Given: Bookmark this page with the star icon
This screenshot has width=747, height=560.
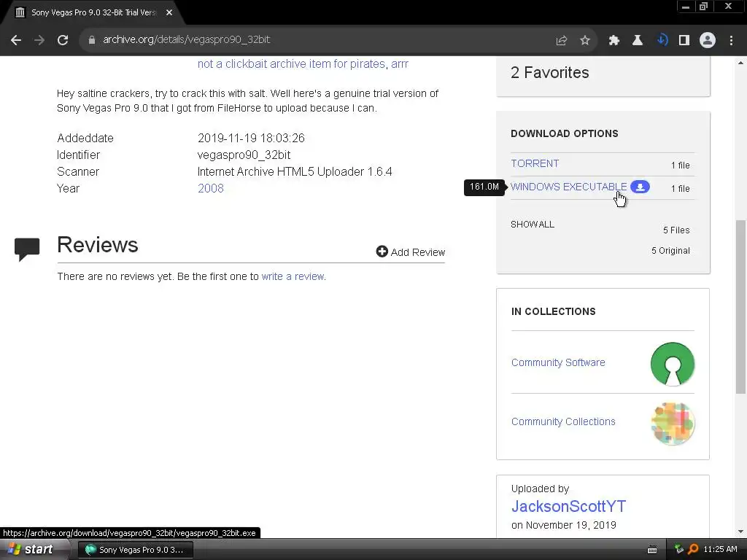Looking at the screenshot, I should pos(585,41).
